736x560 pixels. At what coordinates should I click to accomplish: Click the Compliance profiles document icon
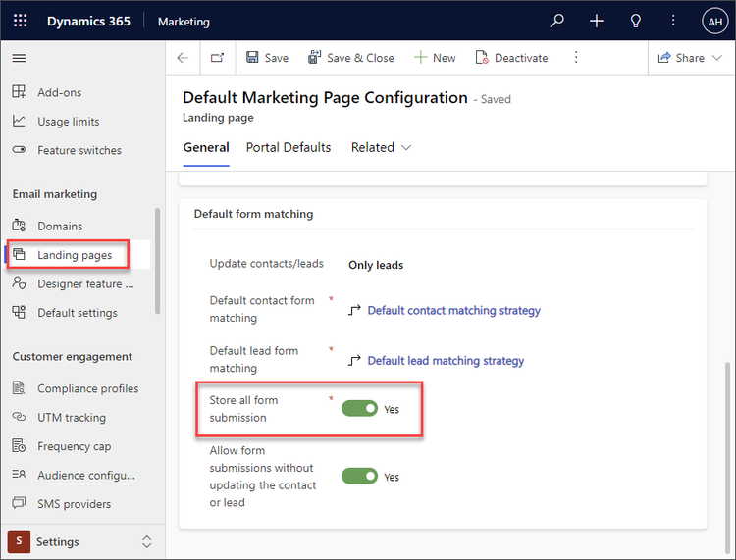[19, 388]
